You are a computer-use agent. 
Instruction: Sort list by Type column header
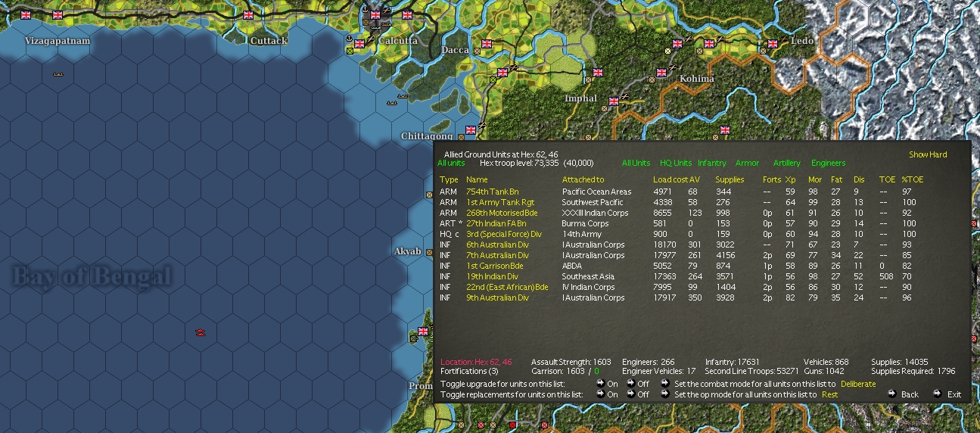click(x=449, y=179)
